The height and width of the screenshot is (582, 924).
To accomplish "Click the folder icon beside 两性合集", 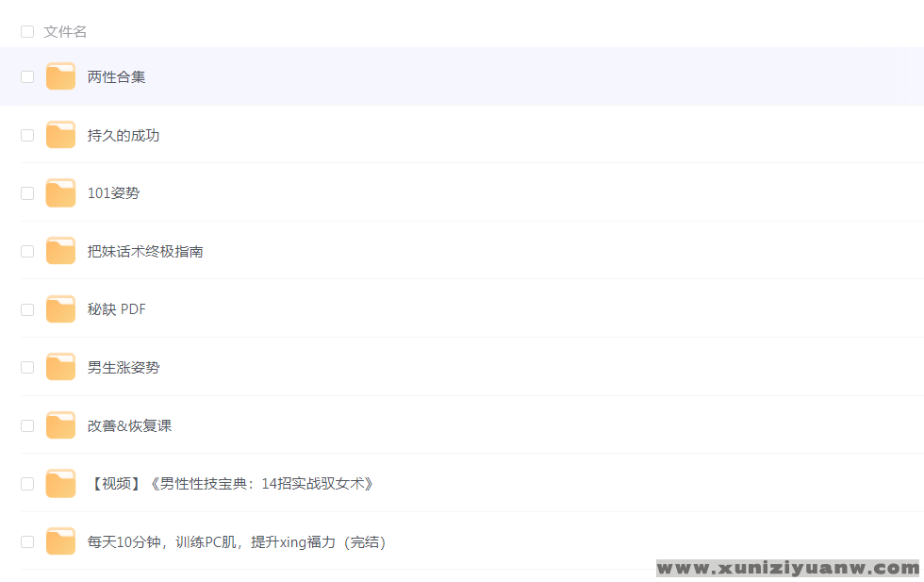I will (x=60, y=76).
